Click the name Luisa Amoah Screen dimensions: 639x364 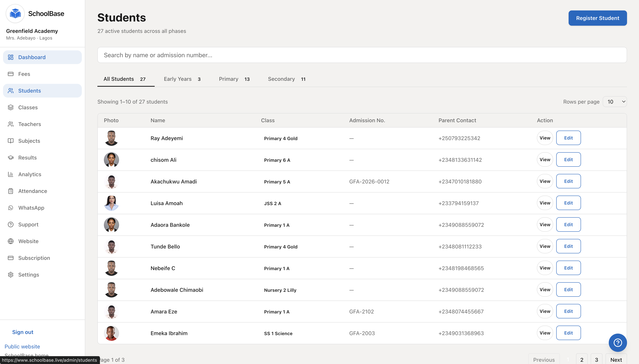[x=167, y=203]
